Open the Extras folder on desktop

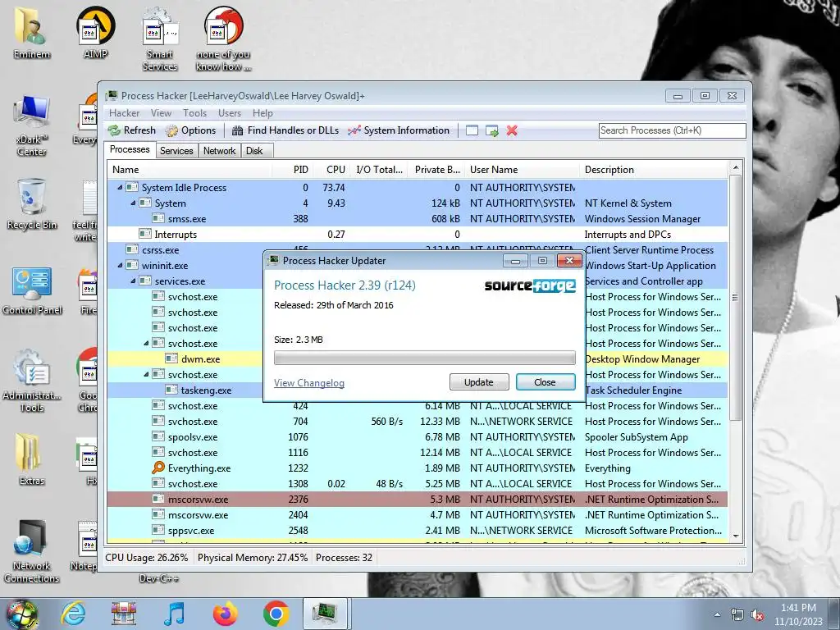tap(32, 459)
